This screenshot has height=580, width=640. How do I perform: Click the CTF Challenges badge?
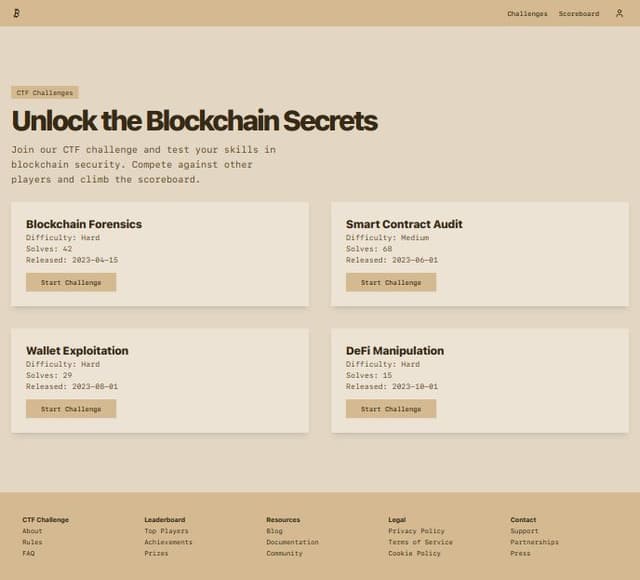[x=45, y=93]
